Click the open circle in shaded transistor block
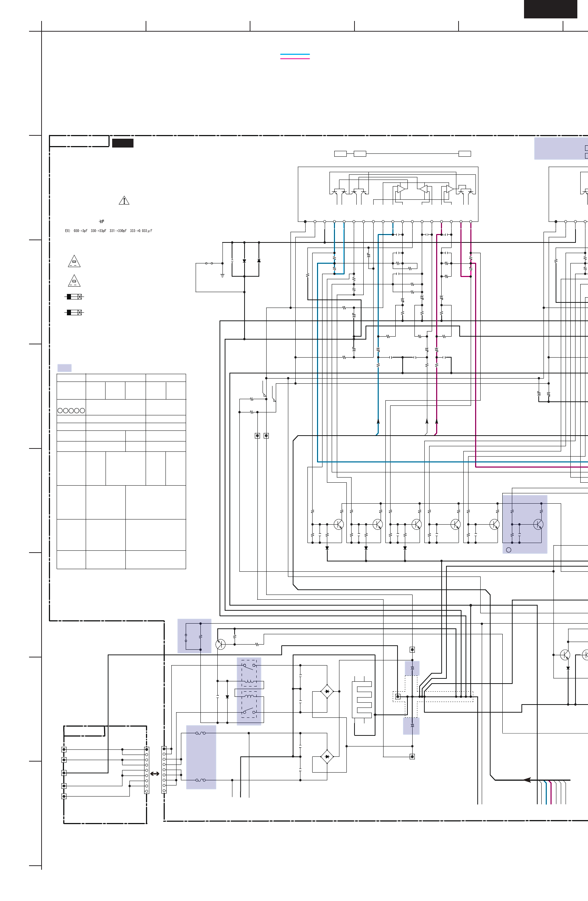This screenshot has height=901, width=588. click(x=509, y=550)
